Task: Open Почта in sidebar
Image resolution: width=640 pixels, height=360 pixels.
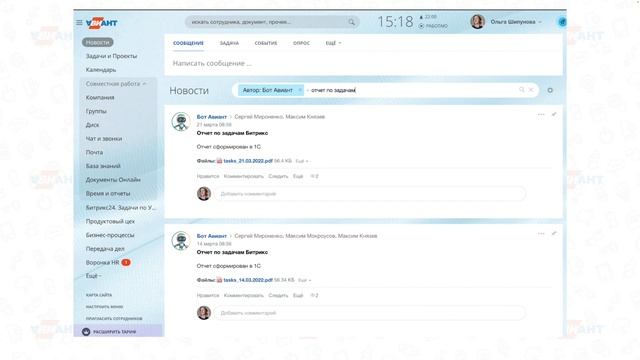Action: coord(94,152)
